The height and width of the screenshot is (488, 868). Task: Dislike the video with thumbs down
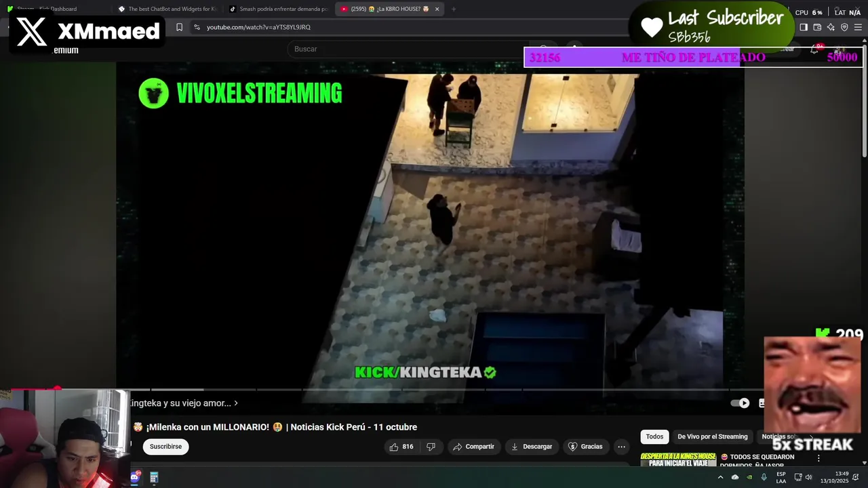[431, 447]
